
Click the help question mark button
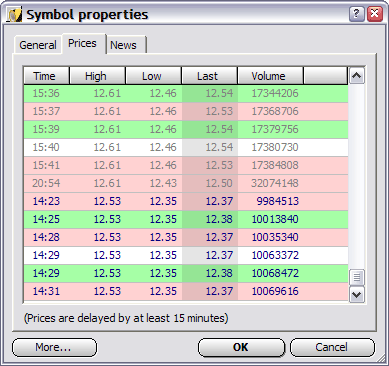click(x=357, y=14)
